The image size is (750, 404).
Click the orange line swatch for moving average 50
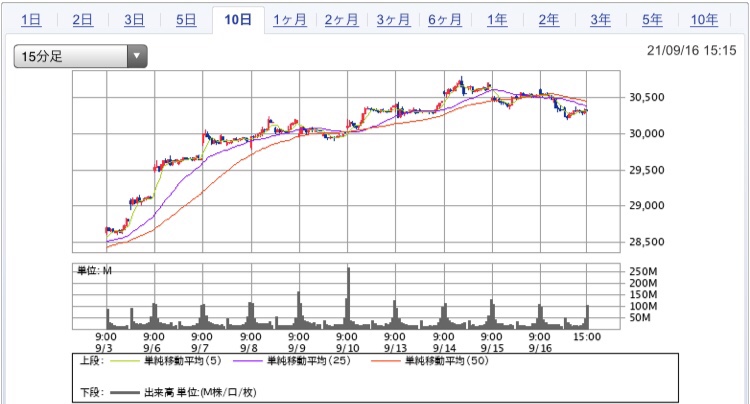386,361
